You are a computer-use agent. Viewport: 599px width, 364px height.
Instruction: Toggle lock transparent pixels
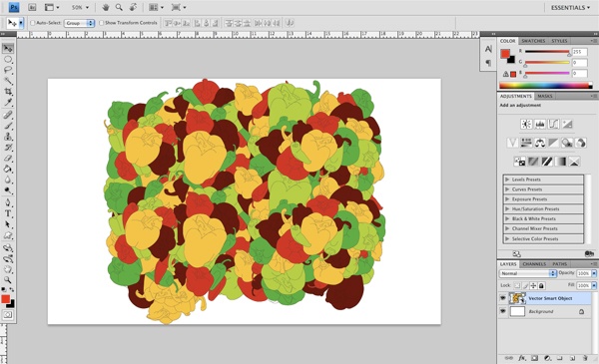pos(517,285)
